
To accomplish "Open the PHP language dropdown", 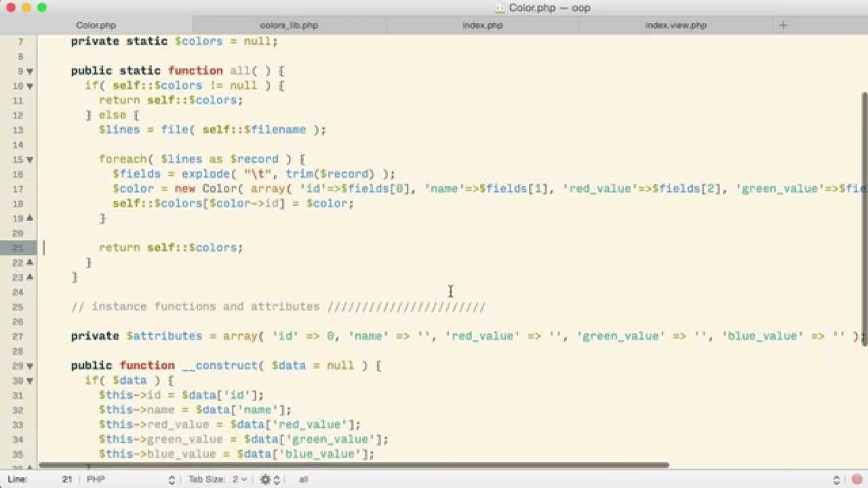I will (130, 479).
